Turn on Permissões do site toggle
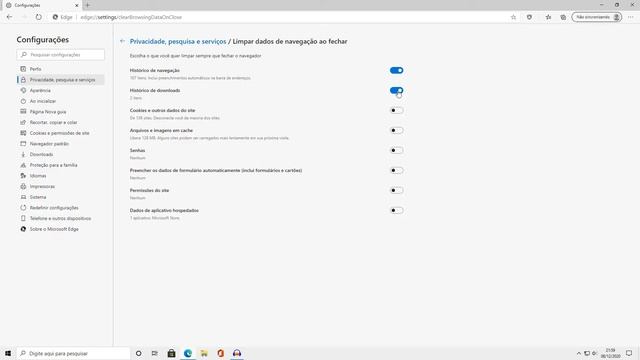The width and height of the screenshot is (640, 360). click(396, 190)
